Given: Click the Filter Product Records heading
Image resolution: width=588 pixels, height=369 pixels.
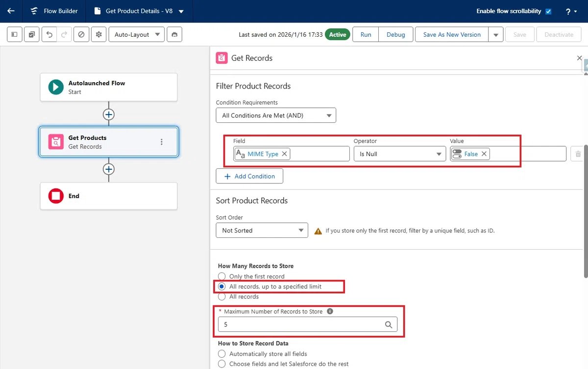Looking at the screenshot, I should (253, 86).
